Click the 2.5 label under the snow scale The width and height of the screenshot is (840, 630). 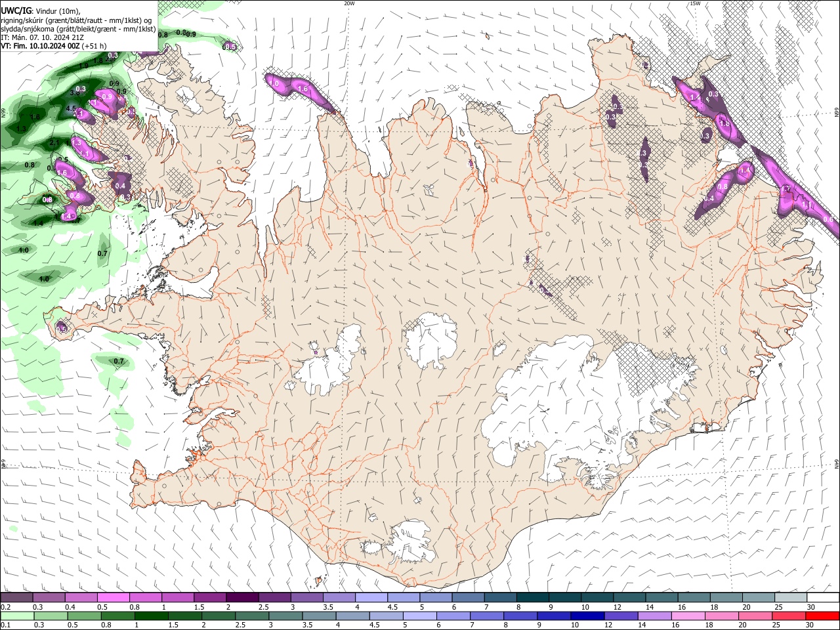coord(263,607)
